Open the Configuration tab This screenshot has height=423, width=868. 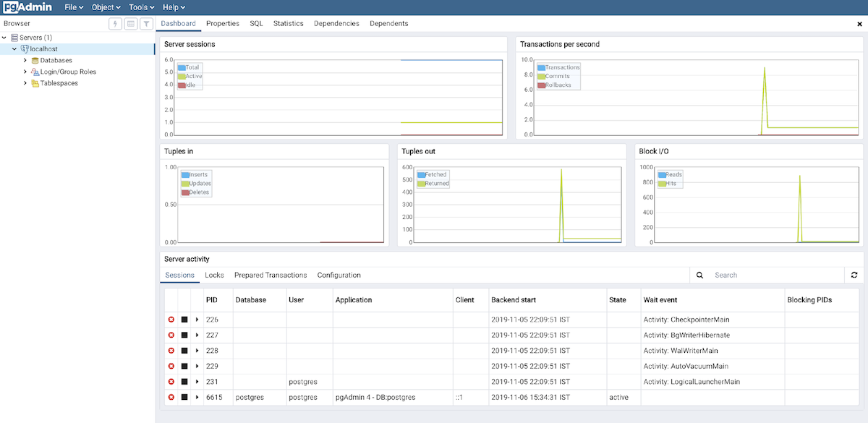coord(339,275)
